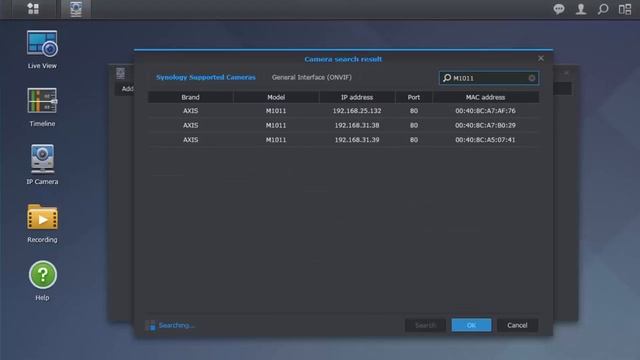
Task: Click MAC address 00:40:8C:A7:B0:29
Action: pyautogui.click(x=485, y=125)
